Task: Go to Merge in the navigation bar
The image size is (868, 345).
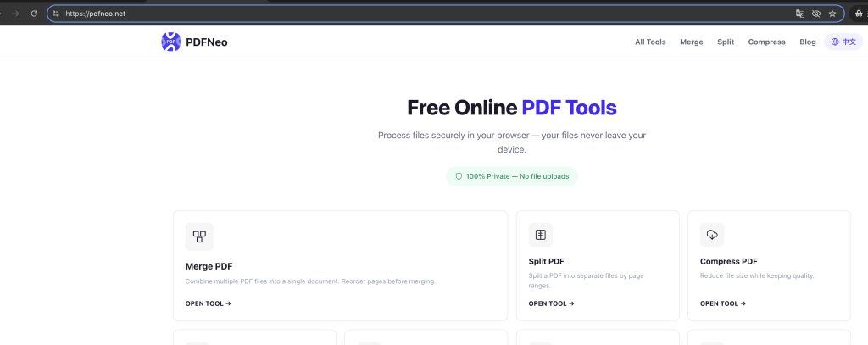Action: coord(692,42)
